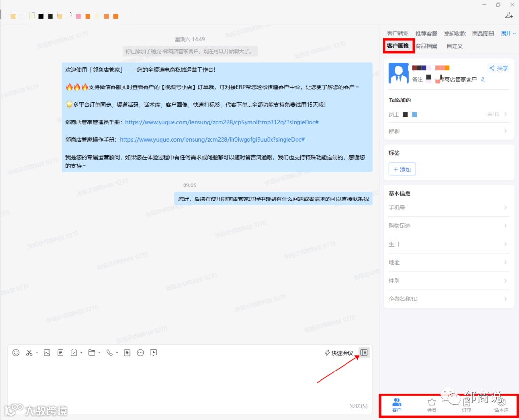This screenshot has height=420, width=519.
Task: Click the chat bubble more icon
Action: tap(140, 353)
